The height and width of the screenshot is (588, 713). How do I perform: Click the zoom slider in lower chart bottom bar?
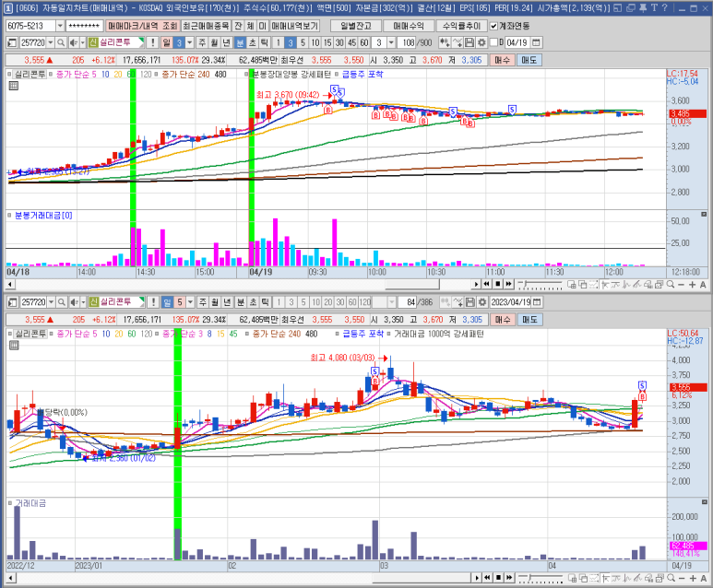[541, 578]
